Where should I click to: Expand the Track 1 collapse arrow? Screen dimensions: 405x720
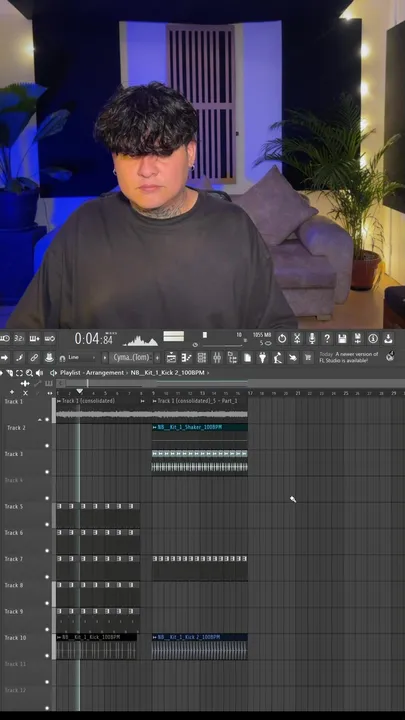click(39, 420)
